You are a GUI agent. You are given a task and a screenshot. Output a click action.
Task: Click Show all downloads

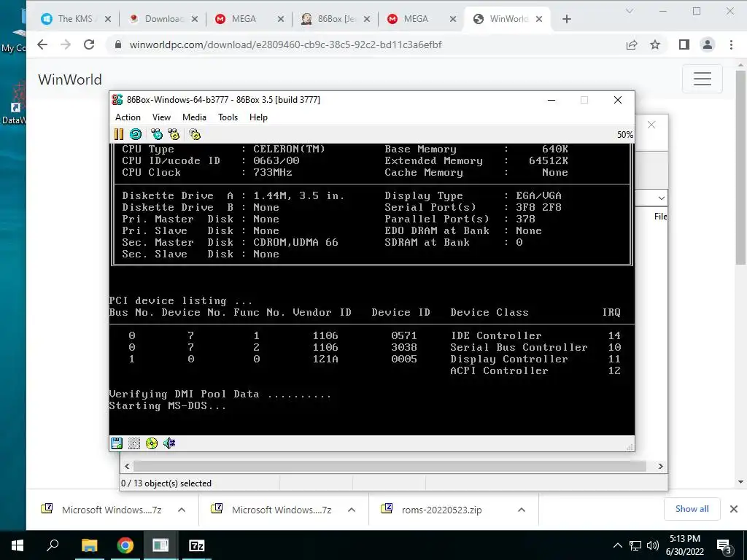pos(692,509)
